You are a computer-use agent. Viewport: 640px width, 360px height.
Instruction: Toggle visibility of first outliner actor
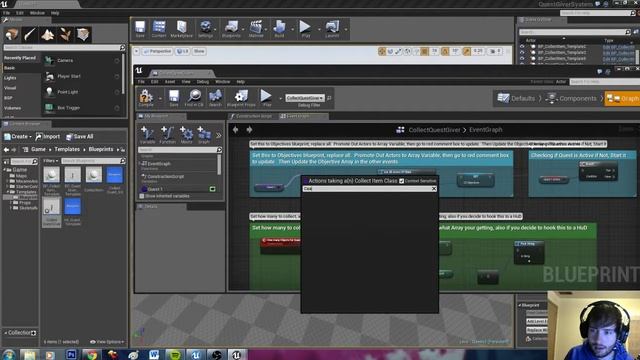point(522,47)
